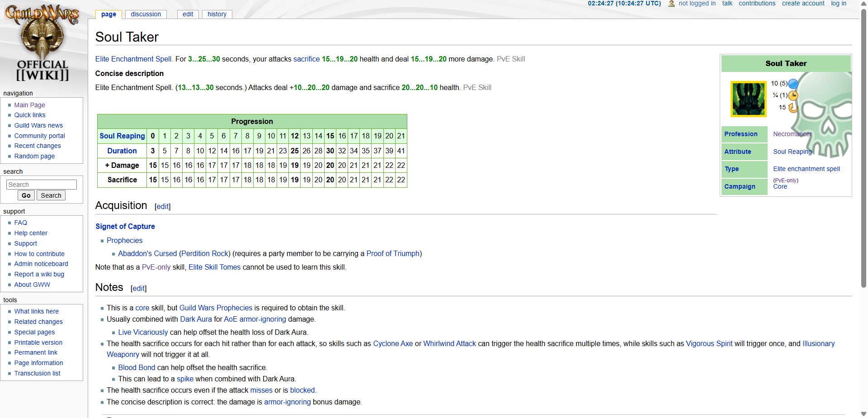The width and height of the screenshot is (868, 418).
Task: Click Elite Enchantment Spell link in description
Action: tap(134, 59)
